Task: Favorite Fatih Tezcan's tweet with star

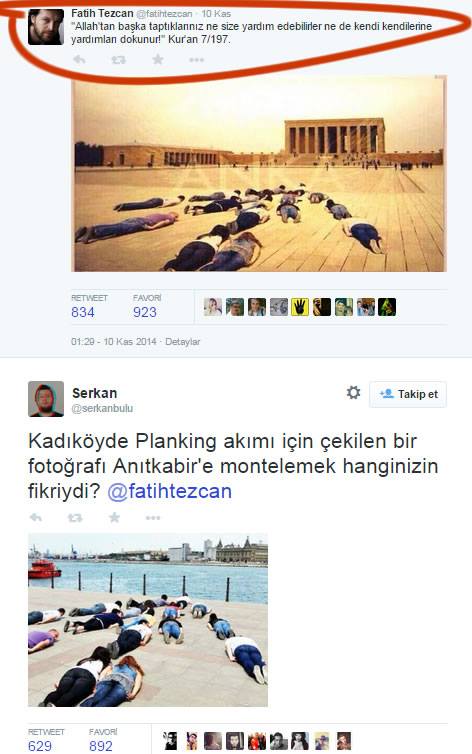Action: (x=158, y=59)
